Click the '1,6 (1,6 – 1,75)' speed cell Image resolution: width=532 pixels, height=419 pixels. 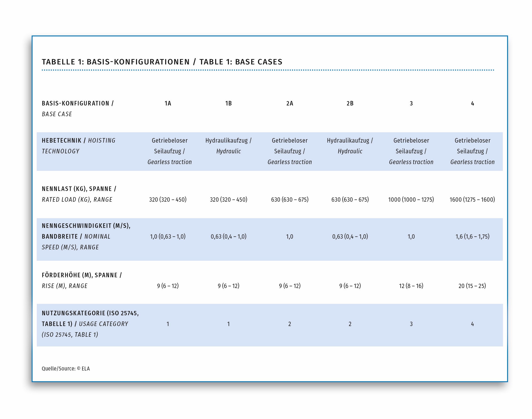472,236
